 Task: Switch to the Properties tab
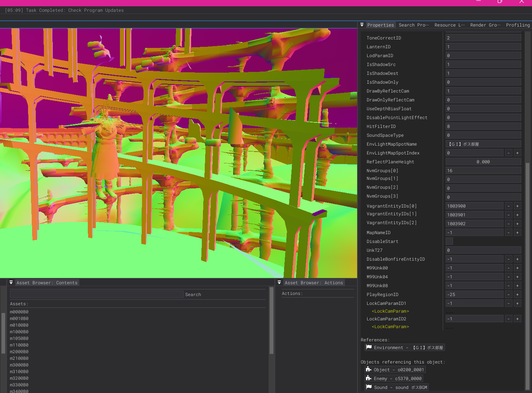point(380,25)
